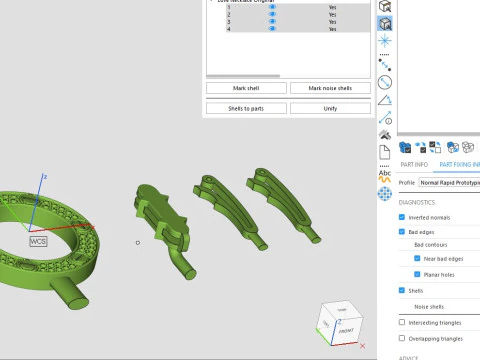Click the Shells to parts button
This screenshot has width=480, height=360.
tap(246, 108)
